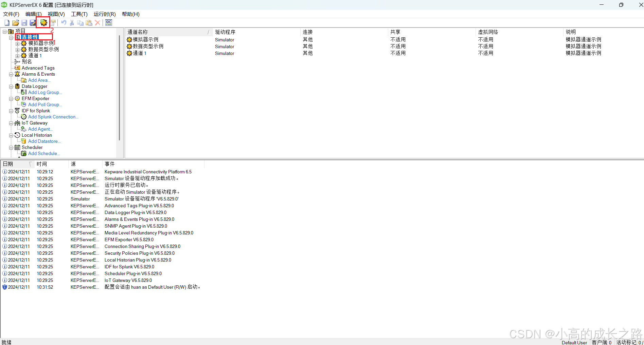The image size is (644, 345).
Task: Click the 别名 alias tree icon
Action: (x=17, y=62)
